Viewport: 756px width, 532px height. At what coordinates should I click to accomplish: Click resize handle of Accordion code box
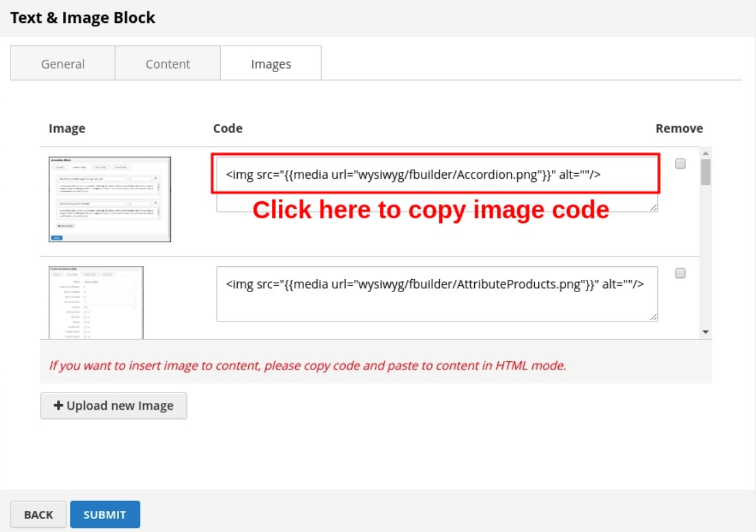click(653, 207)
